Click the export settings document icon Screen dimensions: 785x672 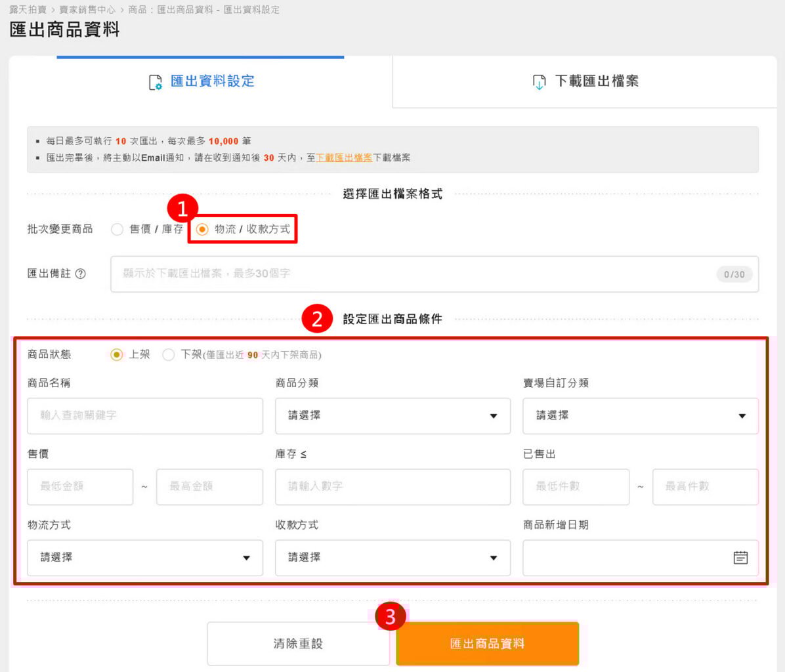point(156,82)
